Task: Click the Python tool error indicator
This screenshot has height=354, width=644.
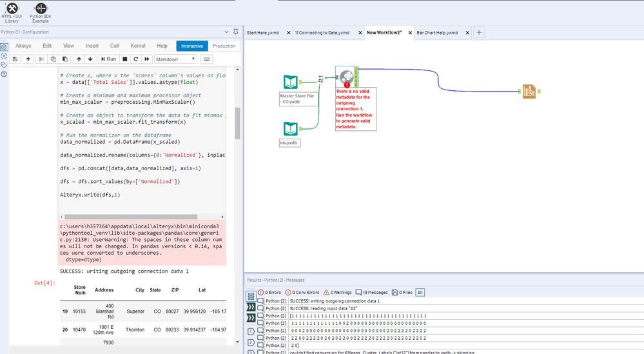Action: coord(347,85)
